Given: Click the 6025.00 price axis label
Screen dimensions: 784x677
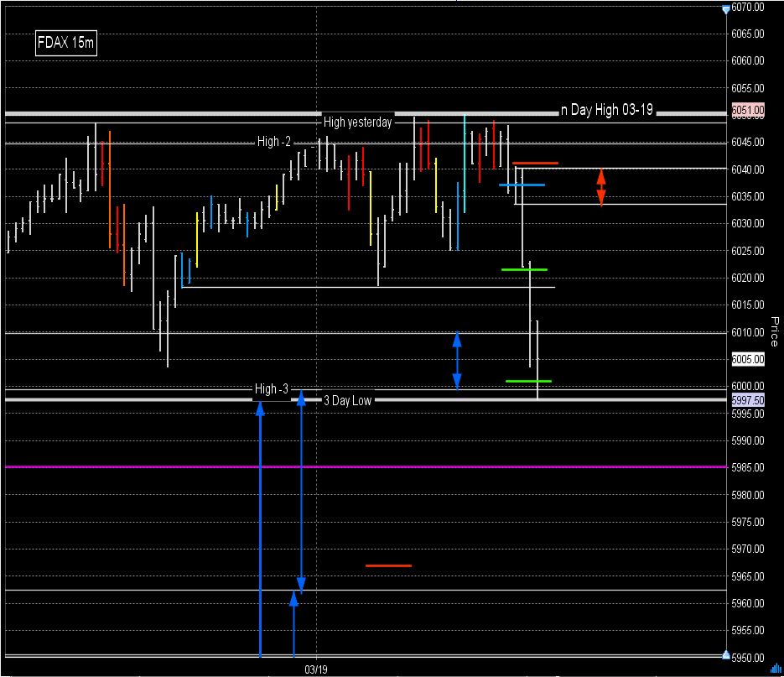Looking at the screenshot, I should pos(748,251).
